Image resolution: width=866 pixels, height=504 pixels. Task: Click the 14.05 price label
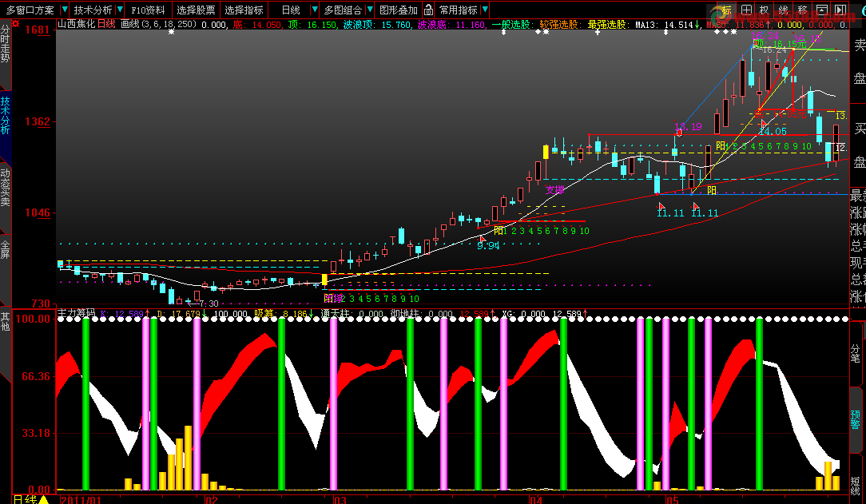click(773, 131)
